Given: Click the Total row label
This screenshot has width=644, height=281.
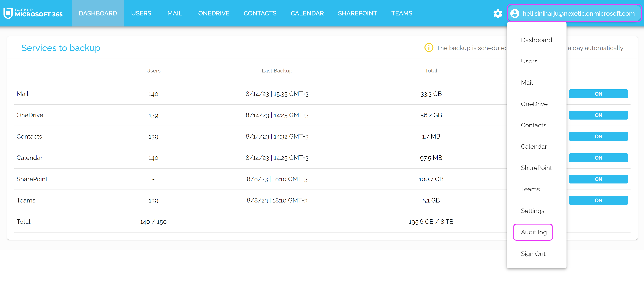Looking at the screenshot, I should (x=24, y=222).
